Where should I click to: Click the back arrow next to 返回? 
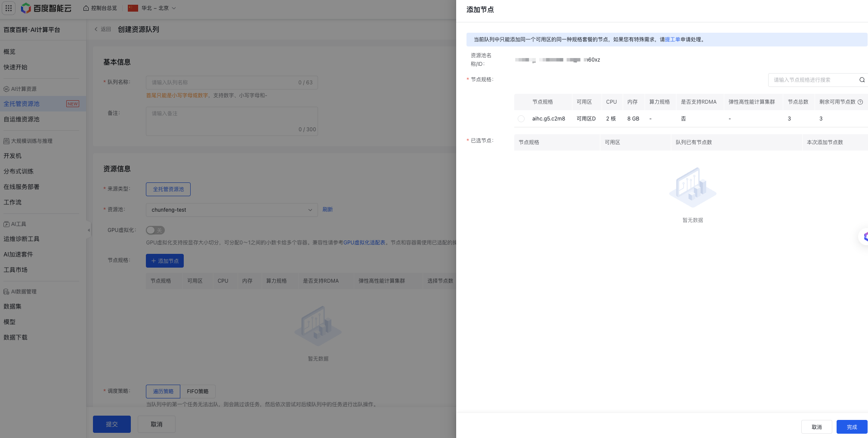coord(96,29)
